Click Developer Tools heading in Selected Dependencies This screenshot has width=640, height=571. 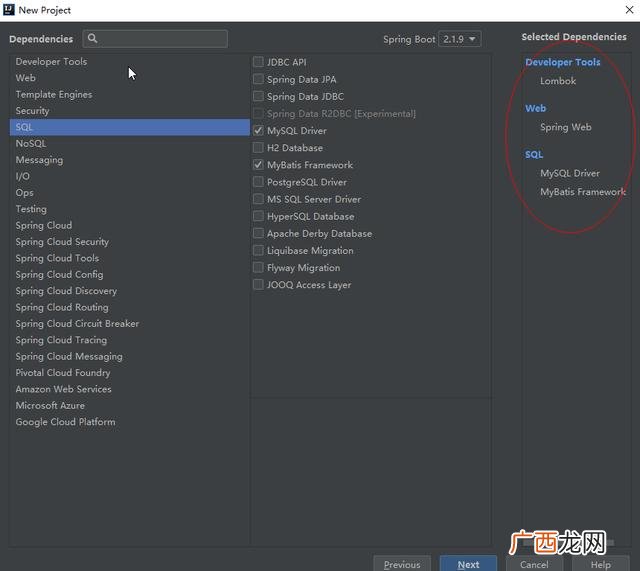click(562, 62)
